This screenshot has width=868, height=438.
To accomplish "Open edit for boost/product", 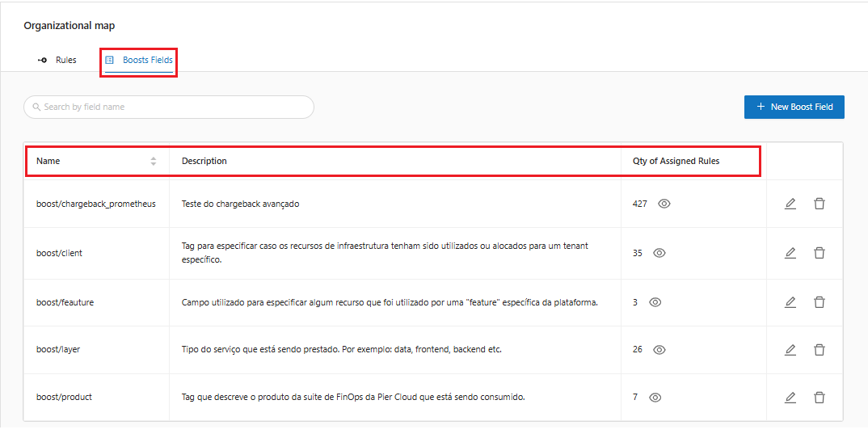I will coord(790,398).
